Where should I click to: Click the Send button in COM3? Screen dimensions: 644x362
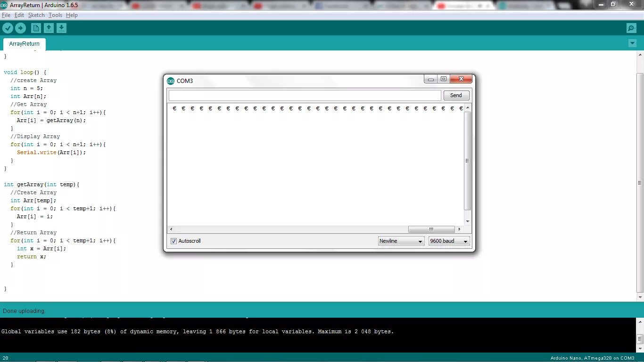[456, 95]
